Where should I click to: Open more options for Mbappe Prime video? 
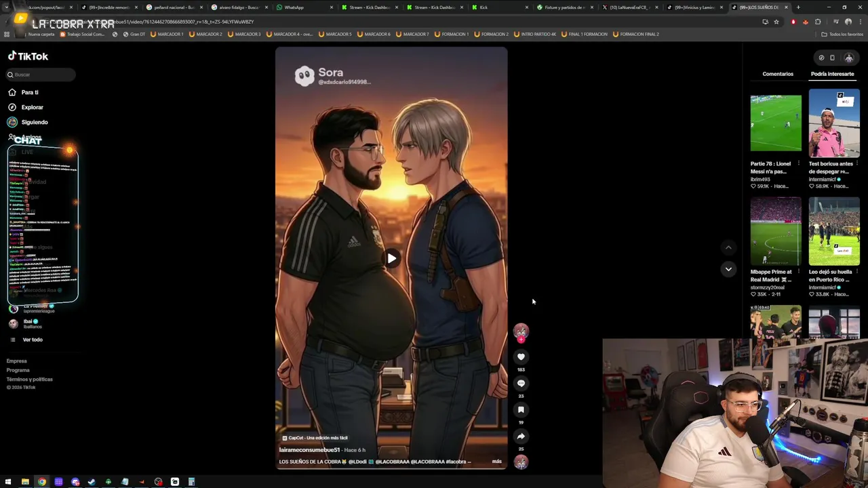pyautogui.click(x=798, y=272)
